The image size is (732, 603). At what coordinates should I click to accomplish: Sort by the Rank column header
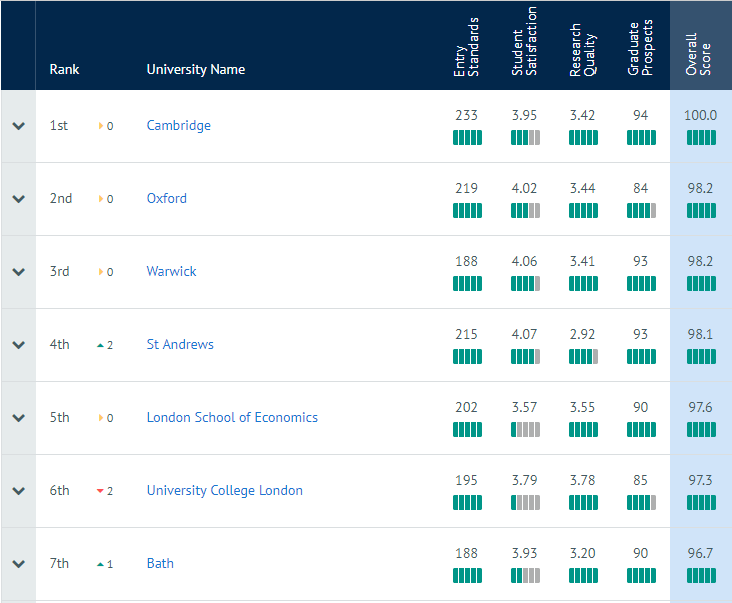pos(64,70)
